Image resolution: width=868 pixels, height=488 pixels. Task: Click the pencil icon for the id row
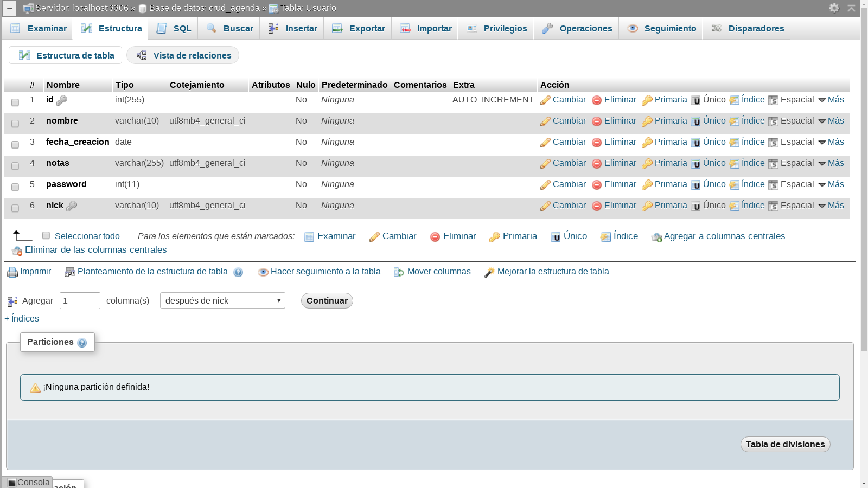[x=545, y=100]
